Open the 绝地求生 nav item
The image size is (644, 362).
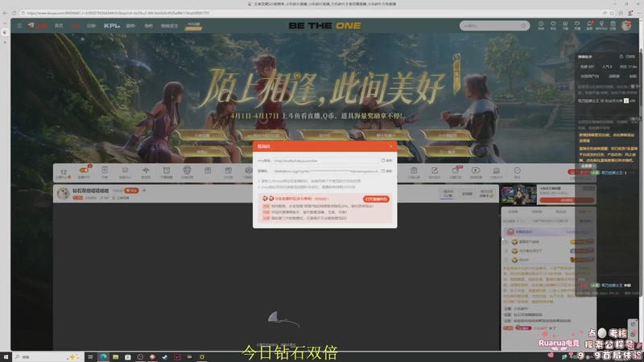coord(169,26)
